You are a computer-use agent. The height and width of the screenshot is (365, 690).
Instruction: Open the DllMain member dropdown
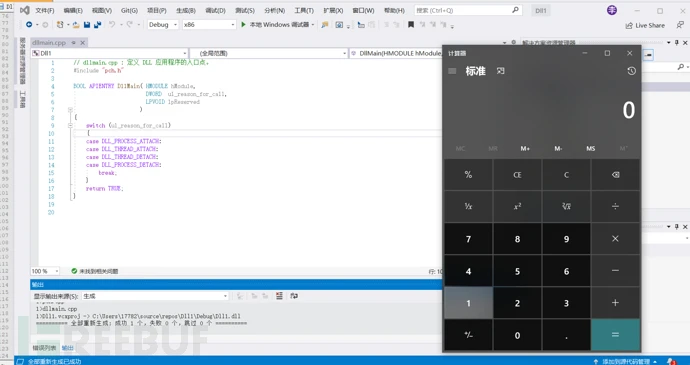coord(395,53)
